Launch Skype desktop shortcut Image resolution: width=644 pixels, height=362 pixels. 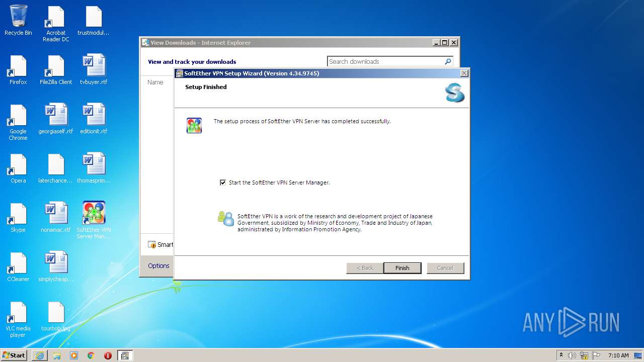(x=18, y=217)
